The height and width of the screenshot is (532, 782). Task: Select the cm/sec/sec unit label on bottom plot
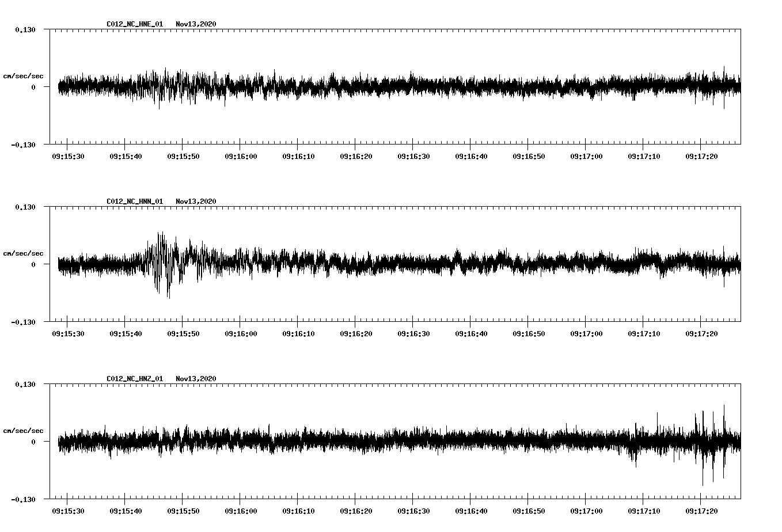[x=23, y=430]
